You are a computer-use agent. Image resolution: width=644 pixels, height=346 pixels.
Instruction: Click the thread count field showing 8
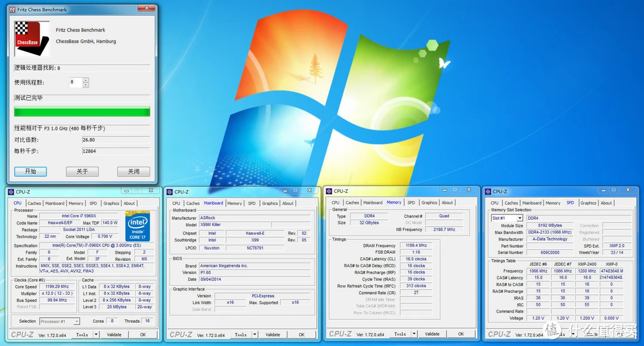click(76, 82)
